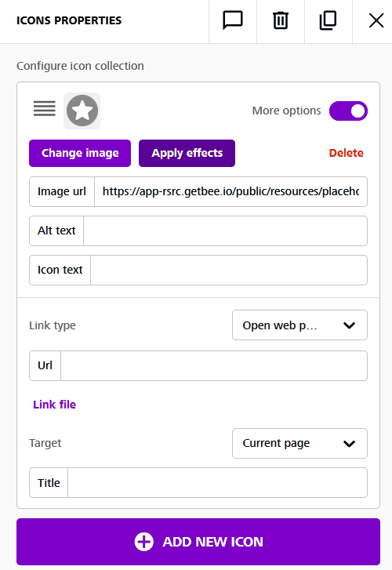Click the Apply effects button

click(x=187, y=153)
